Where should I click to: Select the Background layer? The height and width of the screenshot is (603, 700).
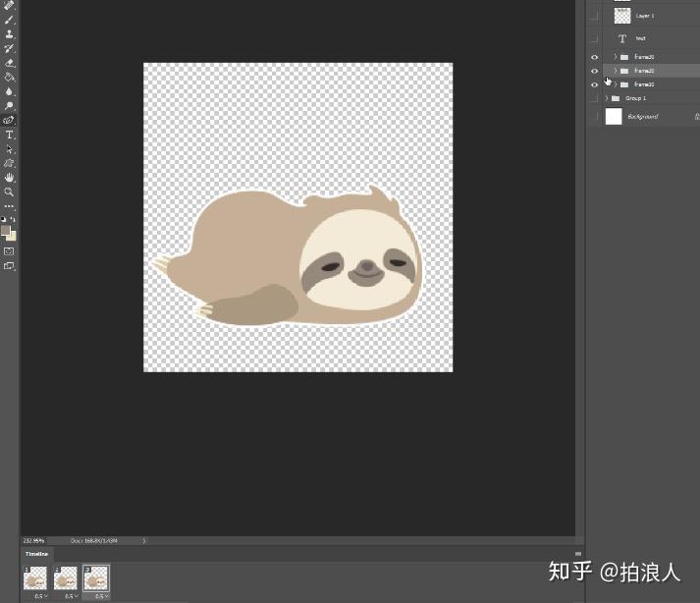[643, 117]
